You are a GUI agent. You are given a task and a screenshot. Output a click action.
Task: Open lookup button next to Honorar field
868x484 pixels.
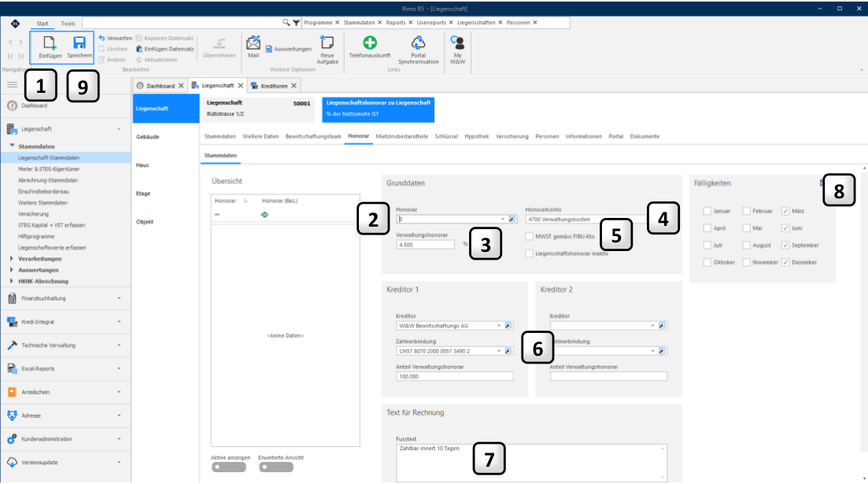[512, 220]
